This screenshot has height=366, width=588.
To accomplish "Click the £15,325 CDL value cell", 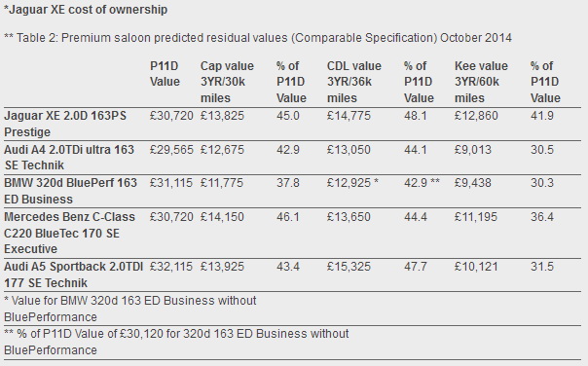I will (x=349, y=267).
